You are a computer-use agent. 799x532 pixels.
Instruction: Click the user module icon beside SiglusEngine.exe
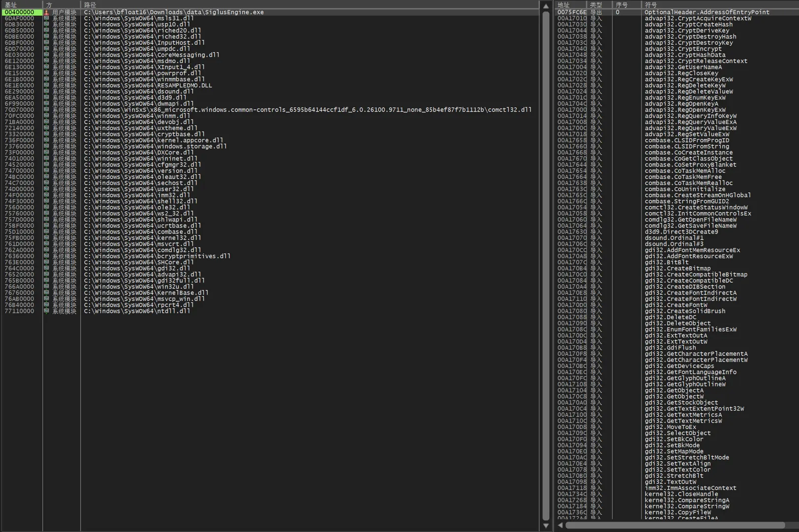46,12
